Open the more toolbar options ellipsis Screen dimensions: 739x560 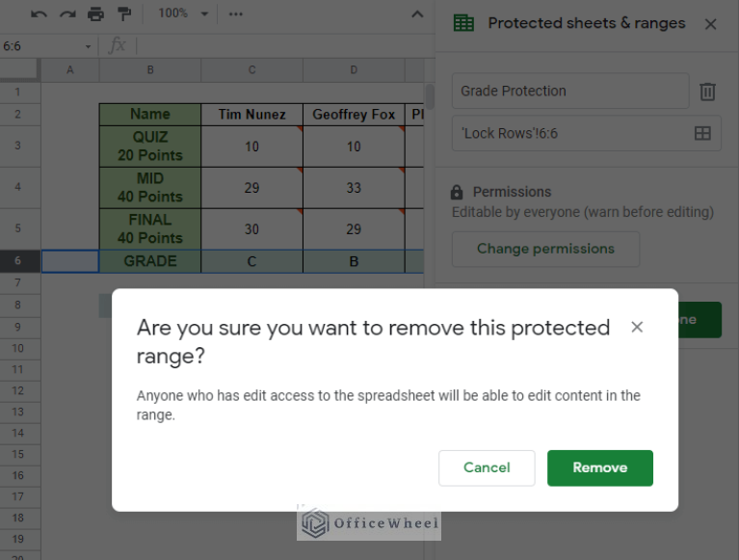236,13
